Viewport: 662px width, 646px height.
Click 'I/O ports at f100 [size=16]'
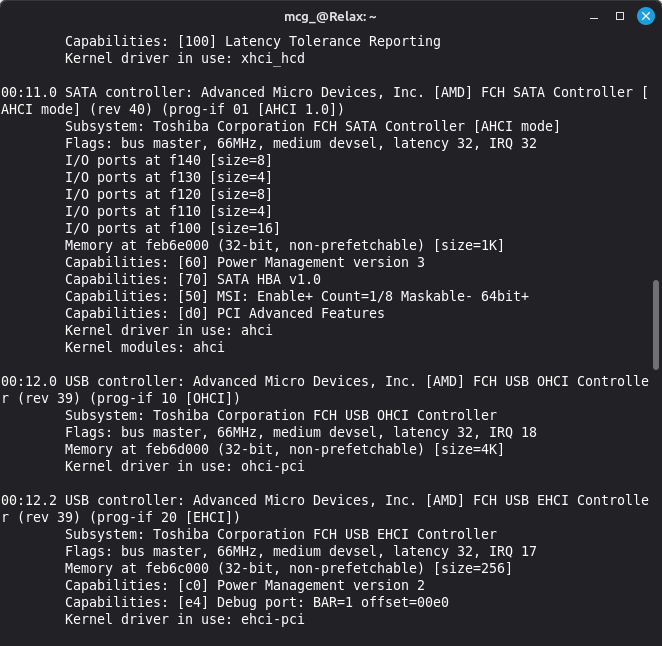[172, 228]
